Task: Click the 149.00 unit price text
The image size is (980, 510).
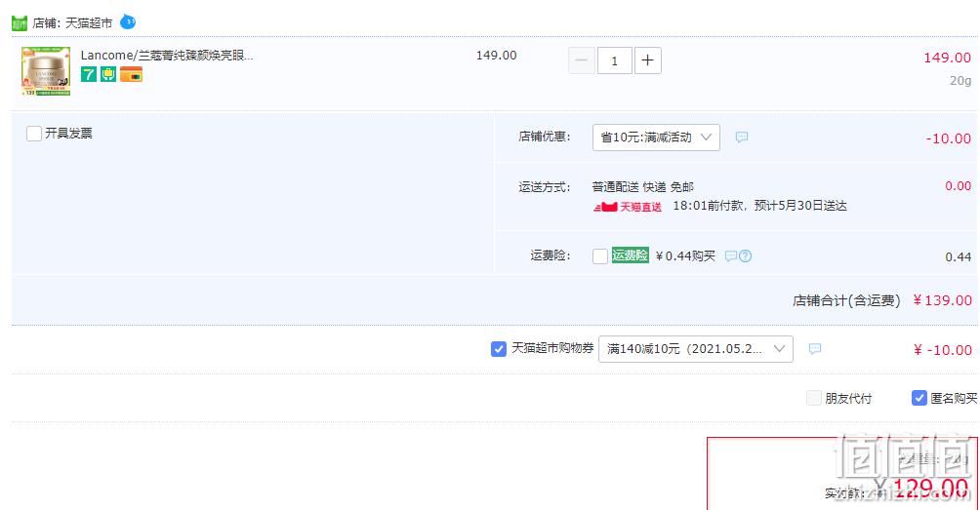Action: click(496, 55)
